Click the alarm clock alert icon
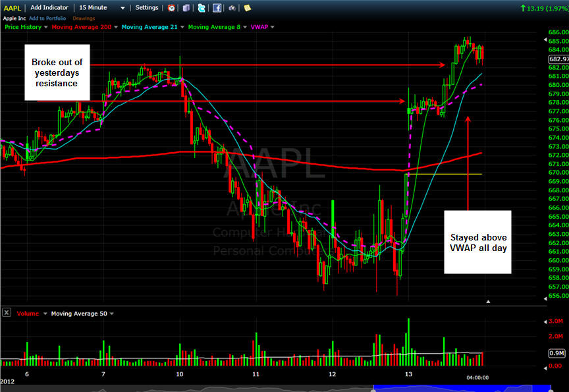569x392 pixels. click(172, 8)
